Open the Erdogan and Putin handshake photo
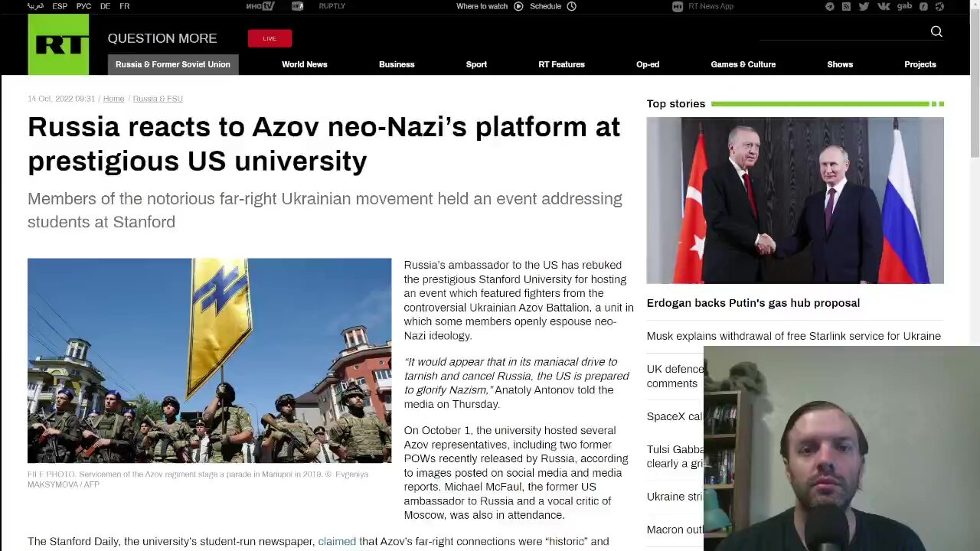The image size is (980, 551). [795, 201]
